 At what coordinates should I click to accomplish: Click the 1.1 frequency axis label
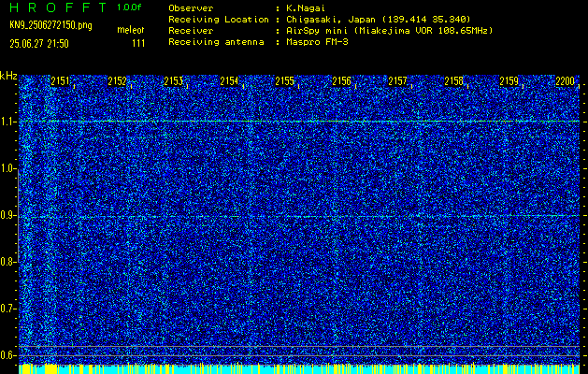point(7,122)
